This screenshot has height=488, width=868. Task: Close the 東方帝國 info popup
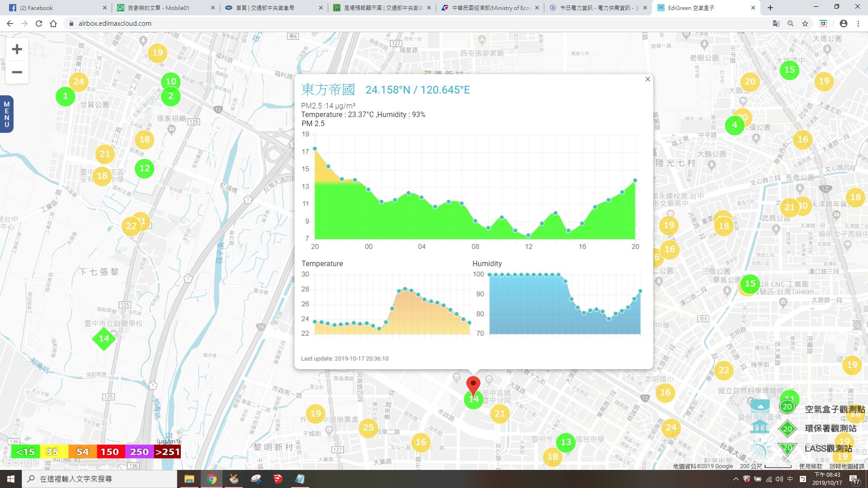pyautogui.click(x=647, y=79)
